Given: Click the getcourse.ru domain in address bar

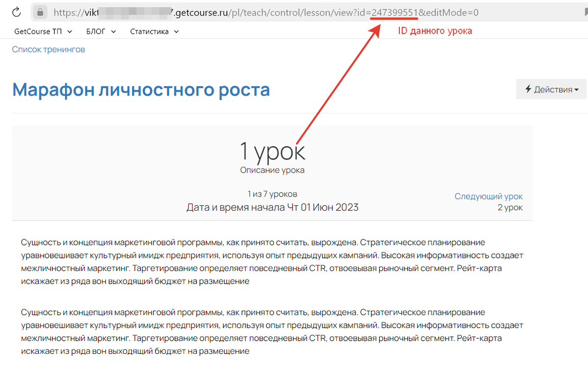Looking at the screenshot, I should pos(205,12).
